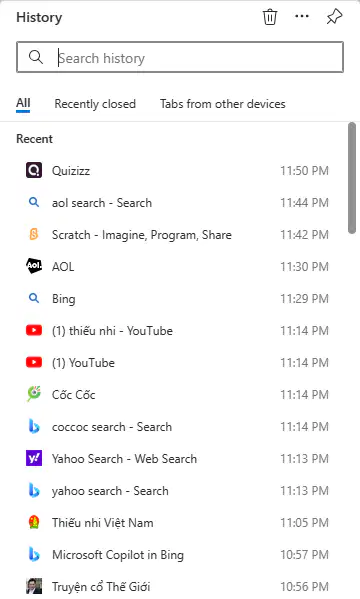
Task: Open (1) thiếu nhi - YouTube entry
Action: [x=177, y=330]
